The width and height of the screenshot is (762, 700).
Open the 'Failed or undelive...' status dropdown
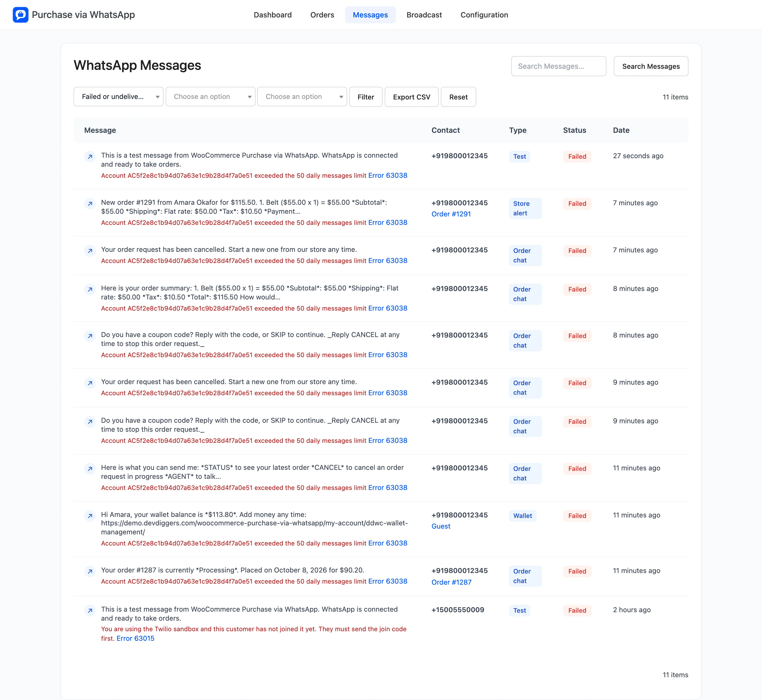click(118, 97)
